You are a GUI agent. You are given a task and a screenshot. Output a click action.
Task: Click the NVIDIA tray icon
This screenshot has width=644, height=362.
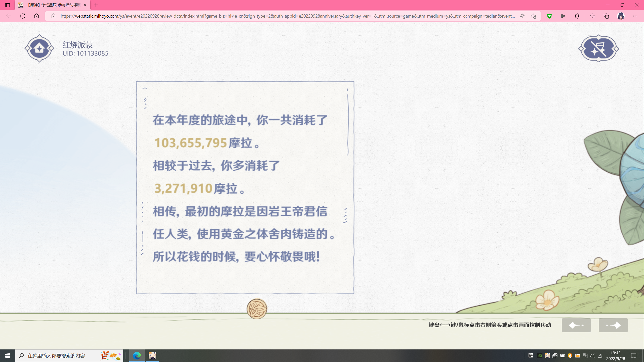pyautogui.click(x=540, y=356)
